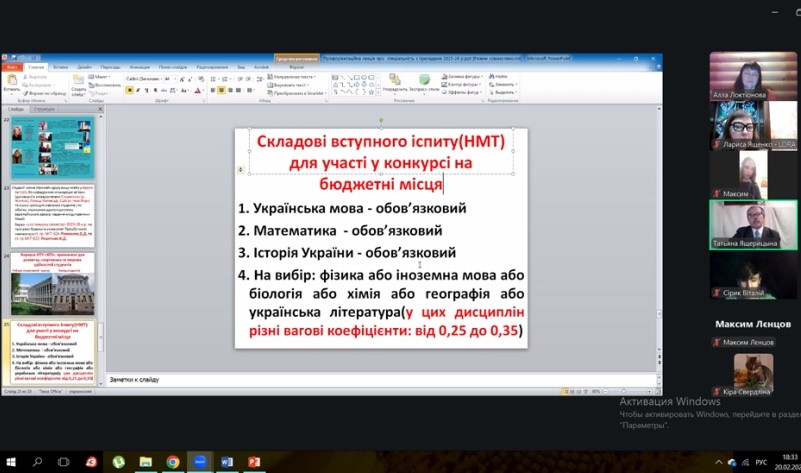Viewport: 801px width, 473px height.
Task: Click the Replace (Заменить) button
Action: tap(503, 85)
